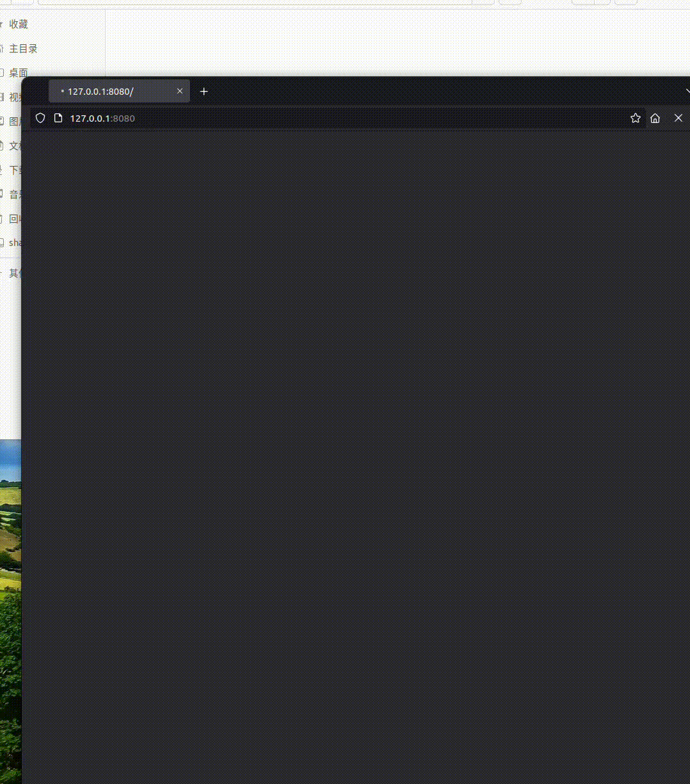Bookmark the page using the star
Screen dimensions: 690x784
point(635,118)
